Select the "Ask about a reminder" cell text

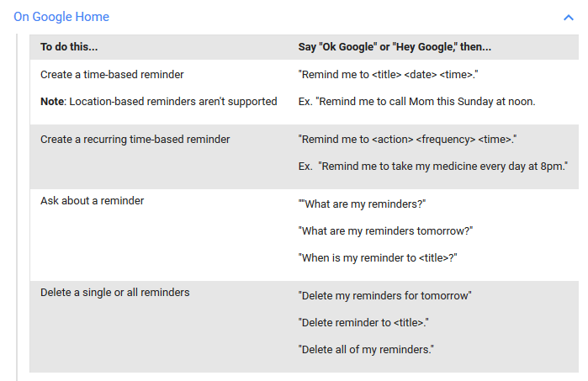coord(92,203)
